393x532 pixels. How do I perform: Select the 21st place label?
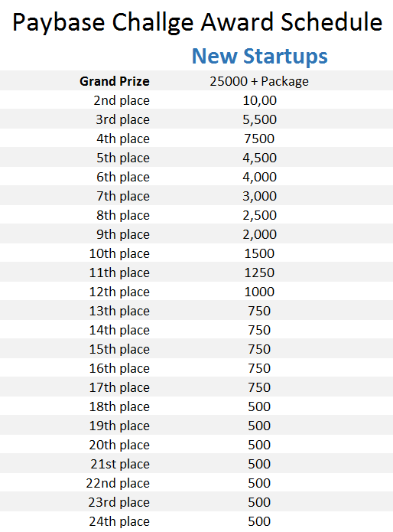[120, 464]
